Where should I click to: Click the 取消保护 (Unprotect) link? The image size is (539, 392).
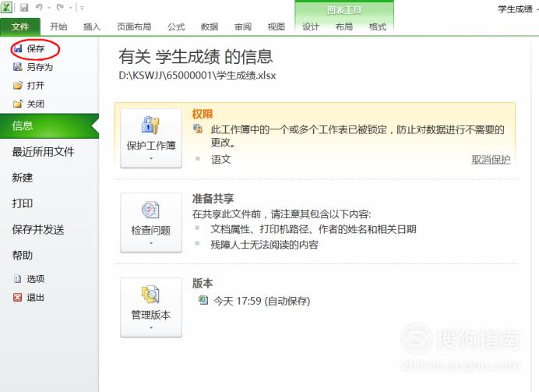click(x=491, y=159)
